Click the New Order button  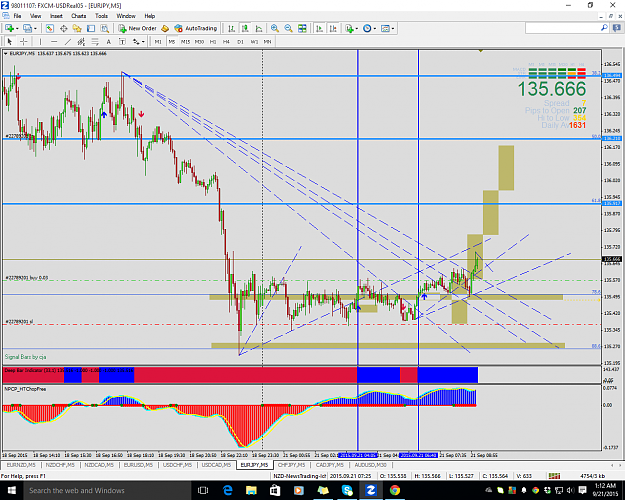click(138, 28)
